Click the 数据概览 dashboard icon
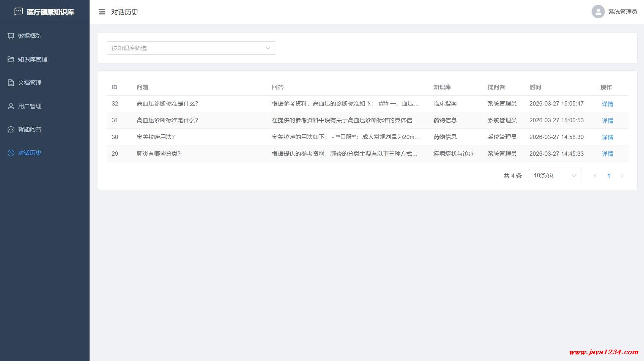This screenshot has height=361, width=644. point(11,36)
